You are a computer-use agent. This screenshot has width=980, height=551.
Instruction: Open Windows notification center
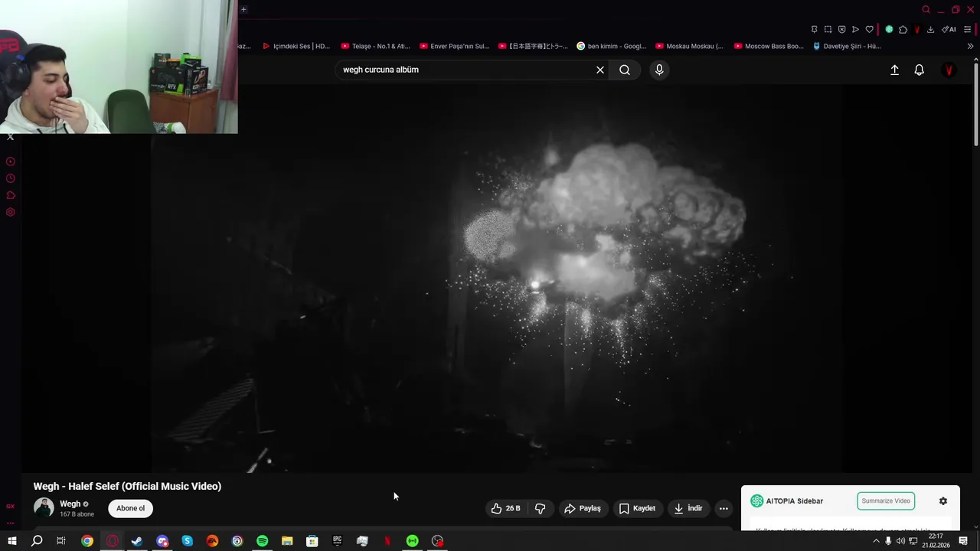[963, 541]
